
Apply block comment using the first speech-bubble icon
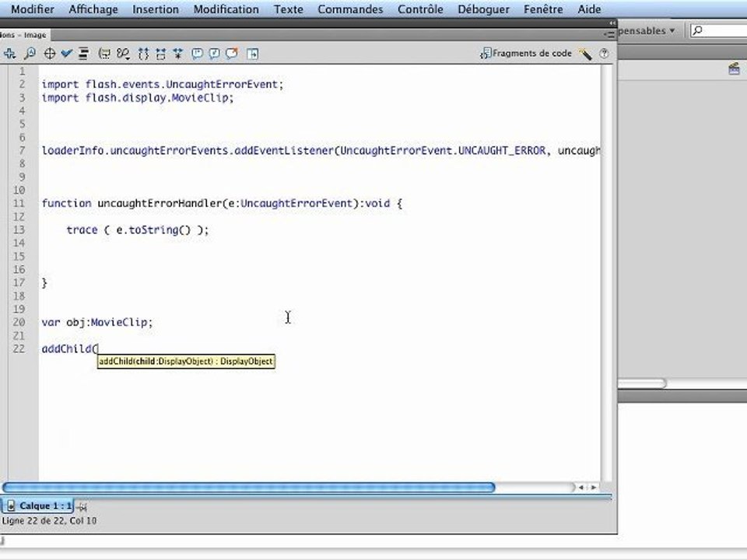pyautogui.click(x=197, y=54)
